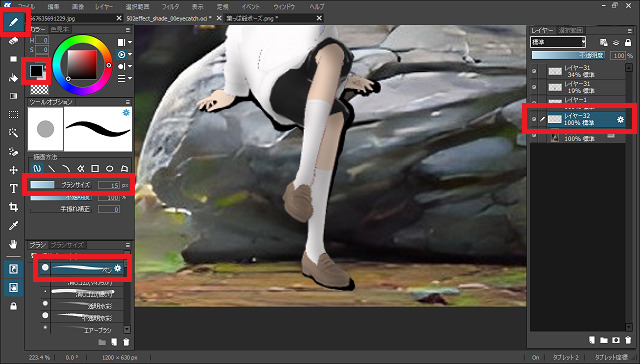Delete layer with trash icon

(628, 340)
